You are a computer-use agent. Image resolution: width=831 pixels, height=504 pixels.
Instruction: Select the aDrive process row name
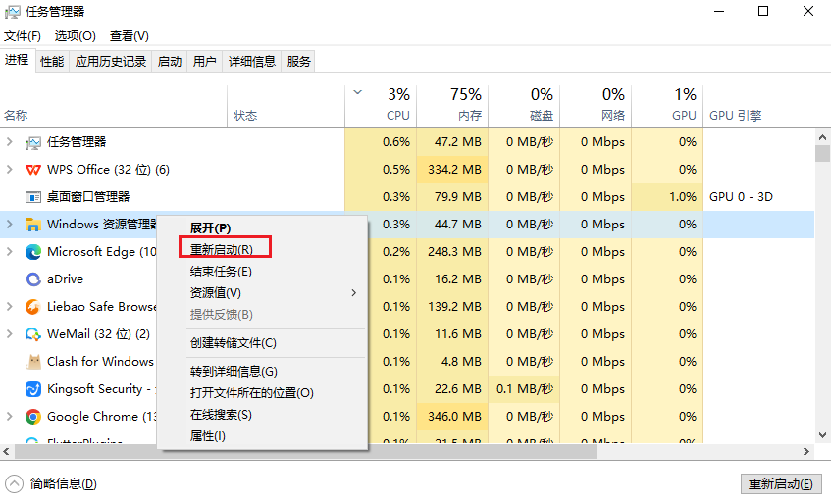[x=65, y=279]
